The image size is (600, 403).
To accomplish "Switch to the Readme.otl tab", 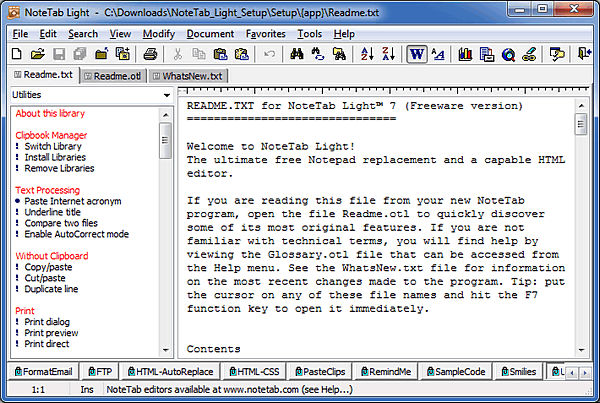I will (113, 76).
